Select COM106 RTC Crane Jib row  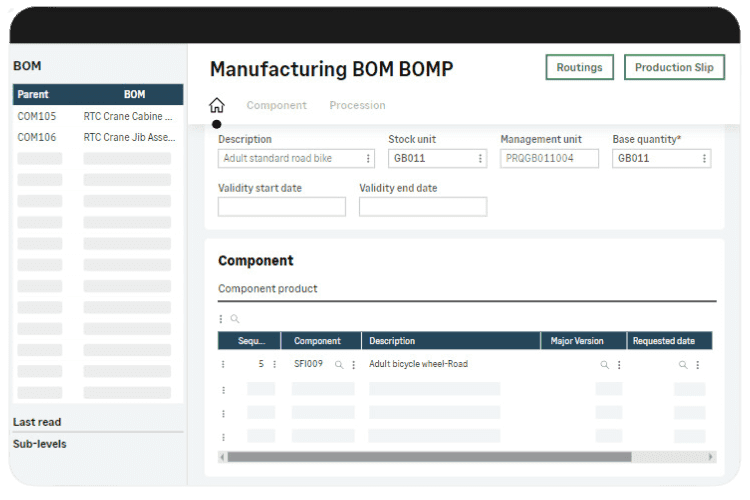click(x=97, y=137)
